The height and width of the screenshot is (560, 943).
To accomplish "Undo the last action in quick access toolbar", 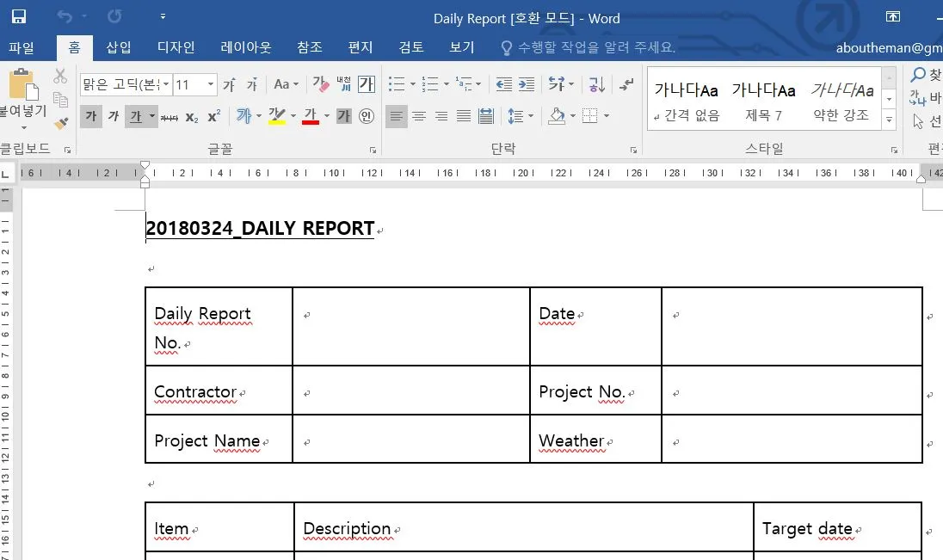I will click(65, 17).
